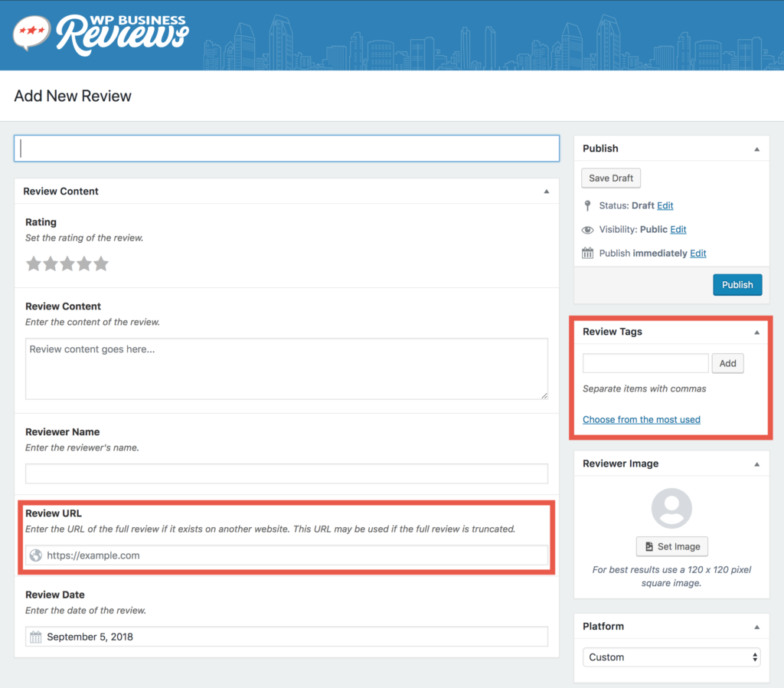The width and height of the screenshot is (784, 688).
Task: Collapse the Reviewer Image panel
Action: pyautogui.click(x=757, y=464)
